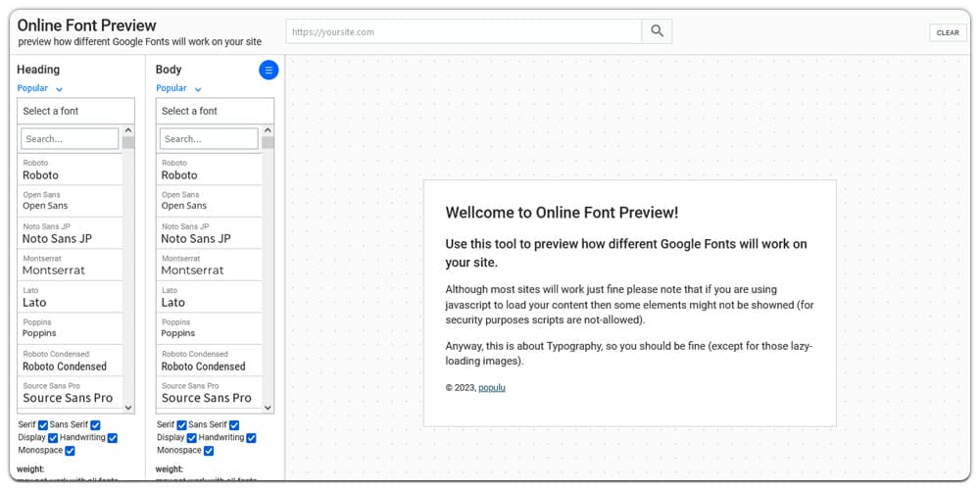
Task: Choose Roboto Condensed in Body font list
Action: point(209,361)
